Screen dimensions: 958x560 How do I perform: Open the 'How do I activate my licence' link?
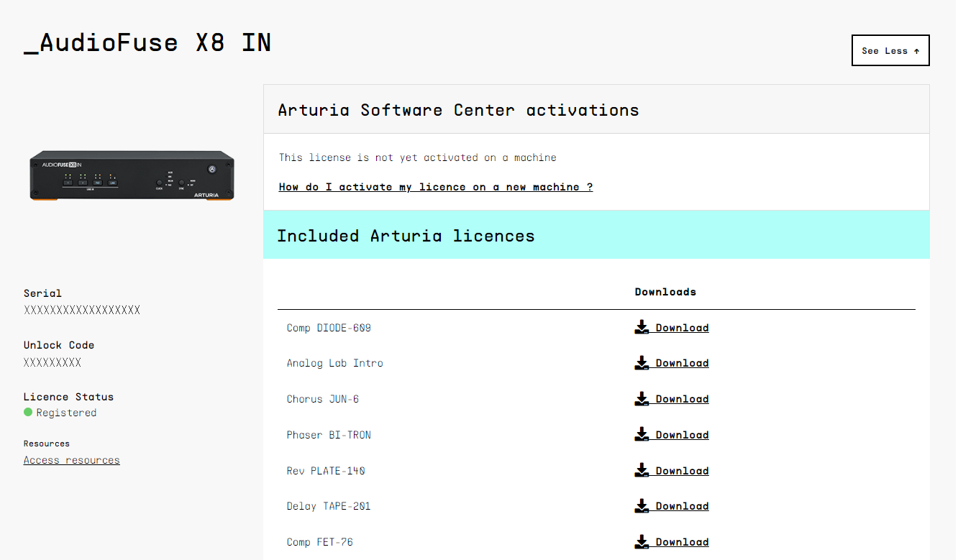tap(436, 187)
